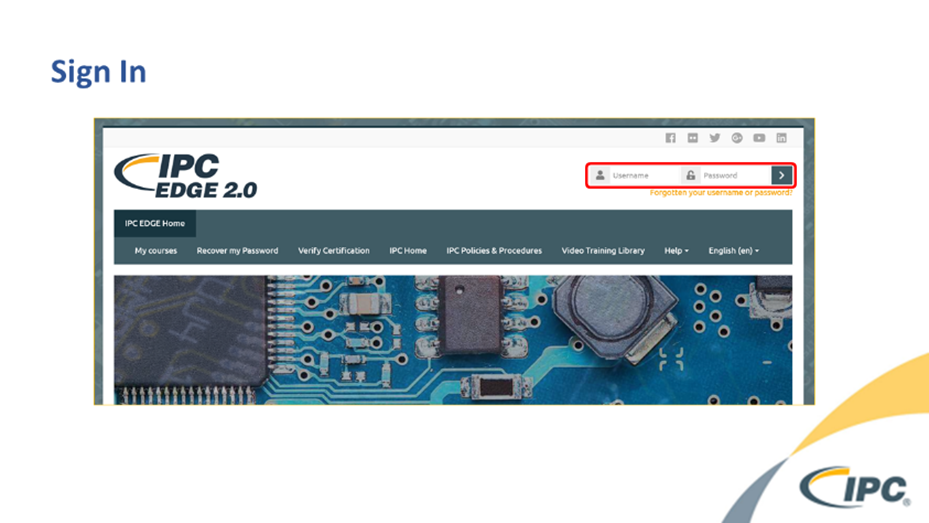This screenshot has height=523, width=929.
Task: Click the user icon beside Username
Action: (x=599, y=175)
